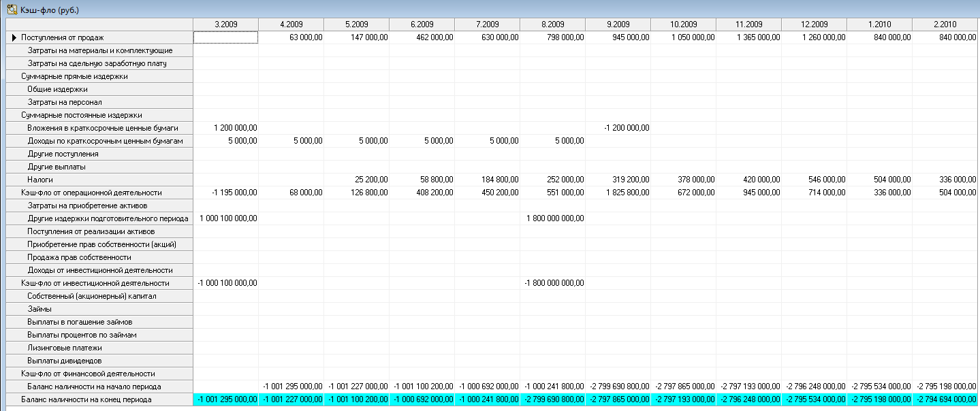
Task: Select the Затраты на персонал row label
Action: coord(65,102)
